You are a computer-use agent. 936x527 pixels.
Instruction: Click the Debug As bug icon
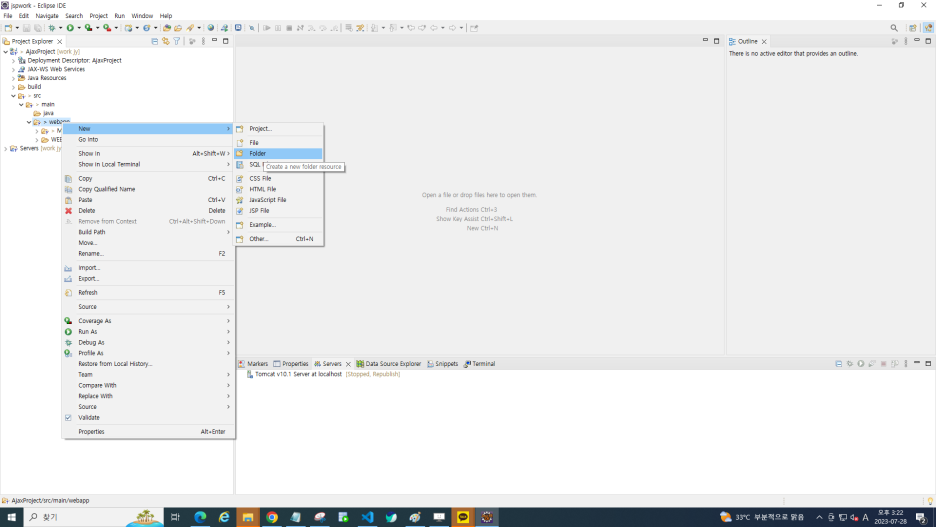click(x=69, y=343)
